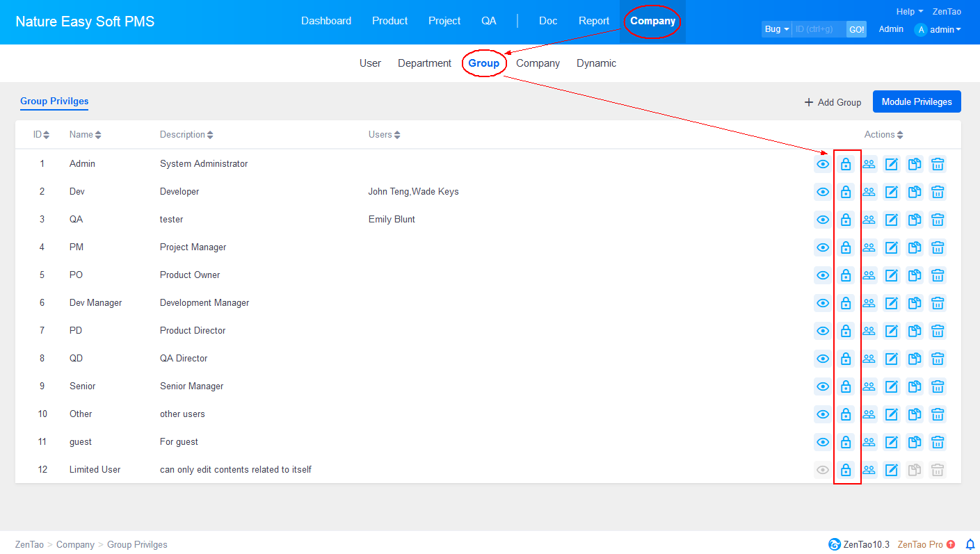The height and width of the screenshot is (554, 980).
Task: Click the Add Group link
Action: [x=833, y=102]
